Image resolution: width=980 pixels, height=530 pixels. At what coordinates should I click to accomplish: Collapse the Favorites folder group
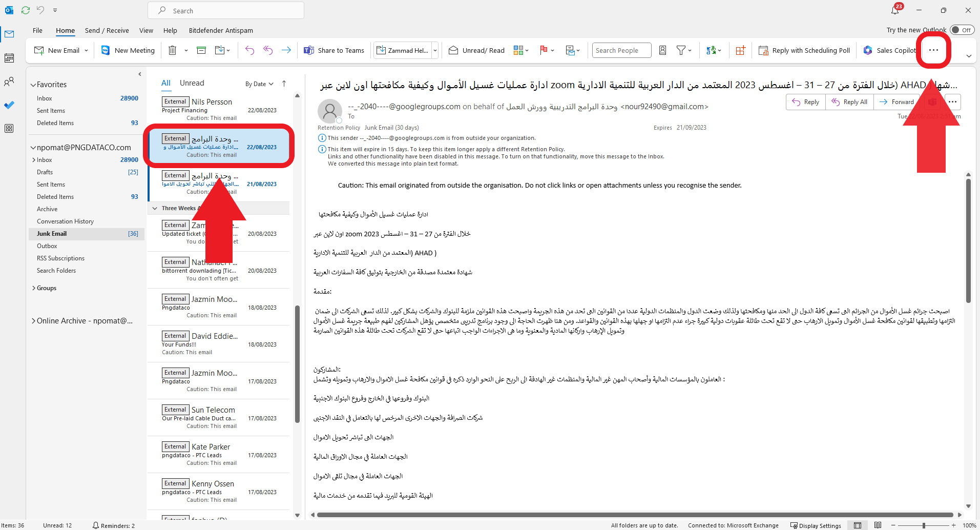click(33, 85)
